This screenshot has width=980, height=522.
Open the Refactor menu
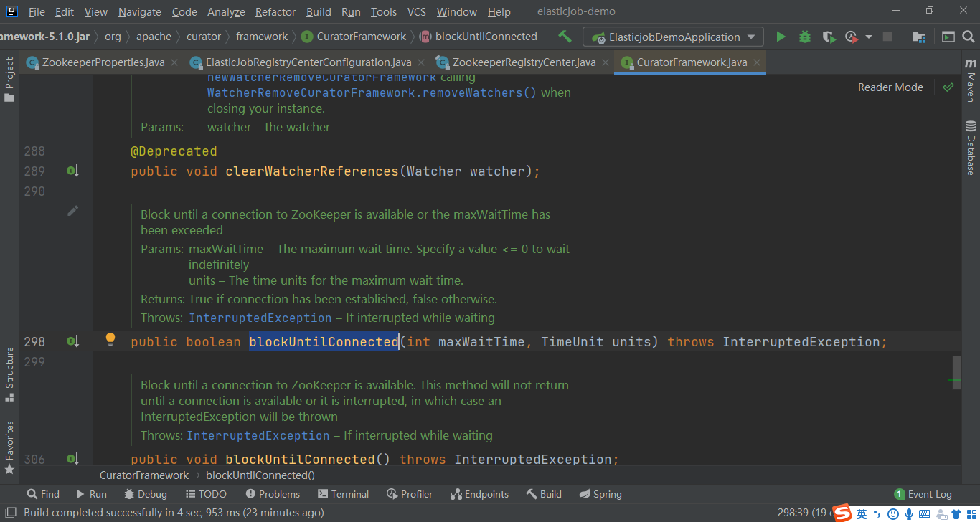pos(275,11)
